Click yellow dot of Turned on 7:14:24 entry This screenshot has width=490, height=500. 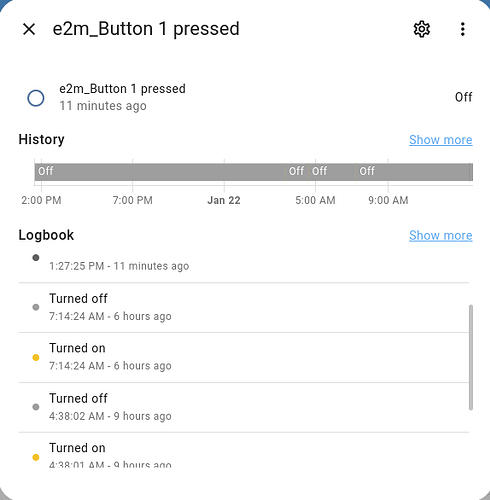click(x=36, y=357)
